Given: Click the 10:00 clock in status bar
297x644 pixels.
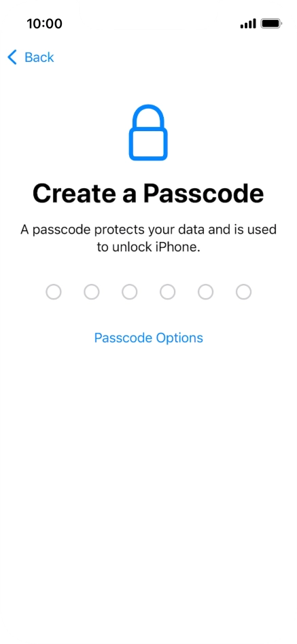Looking at the screenshot, I should coord(44,24).
